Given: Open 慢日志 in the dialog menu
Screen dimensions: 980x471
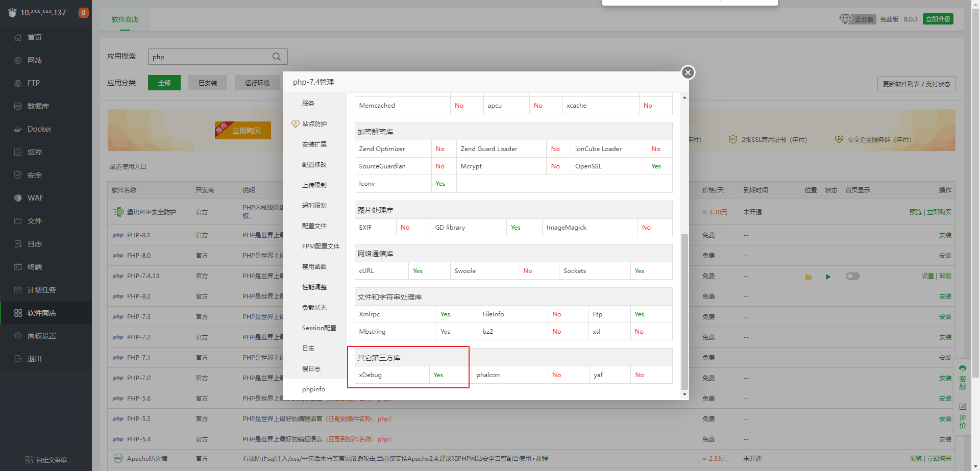Looking at the screenshot, I should tap(311, 368).
